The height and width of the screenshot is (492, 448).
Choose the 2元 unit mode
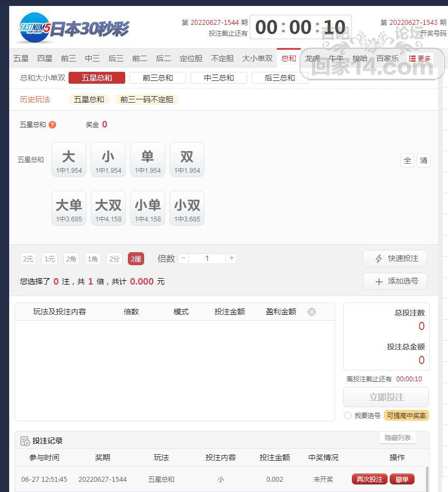tap(28, 259)
